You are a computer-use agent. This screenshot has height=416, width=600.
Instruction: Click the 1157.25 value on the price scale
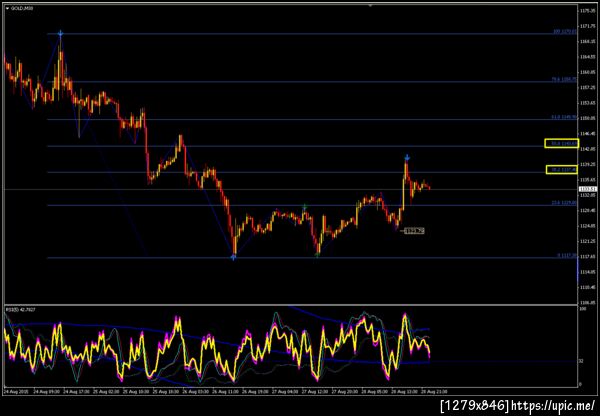[x=588, y=88]
